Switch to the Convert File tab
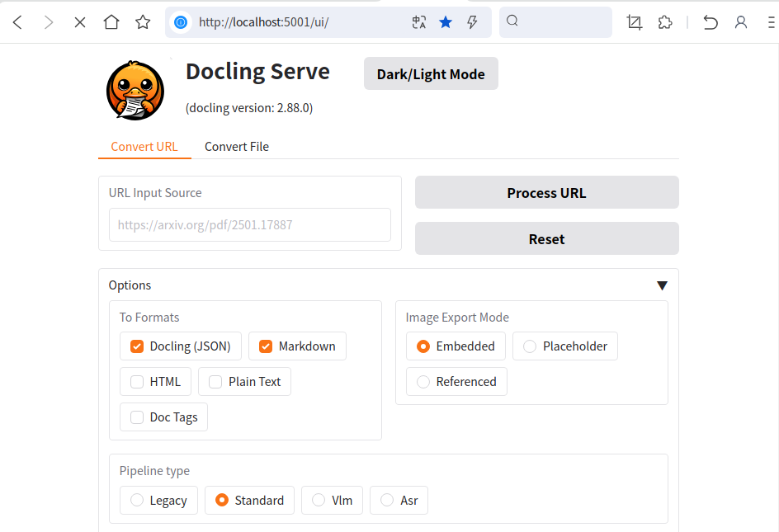 [x=237, y=147]
